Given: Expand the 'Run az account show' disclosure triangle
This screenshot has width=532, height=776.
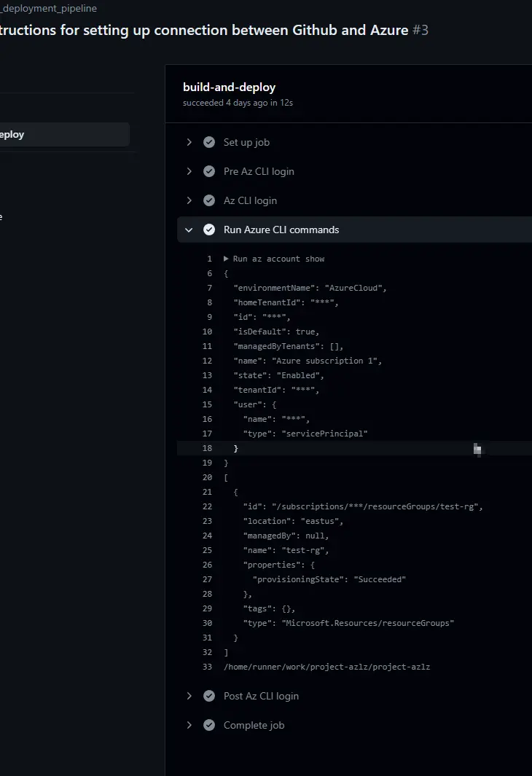Looking at the screenshot, I should (226, 259).
